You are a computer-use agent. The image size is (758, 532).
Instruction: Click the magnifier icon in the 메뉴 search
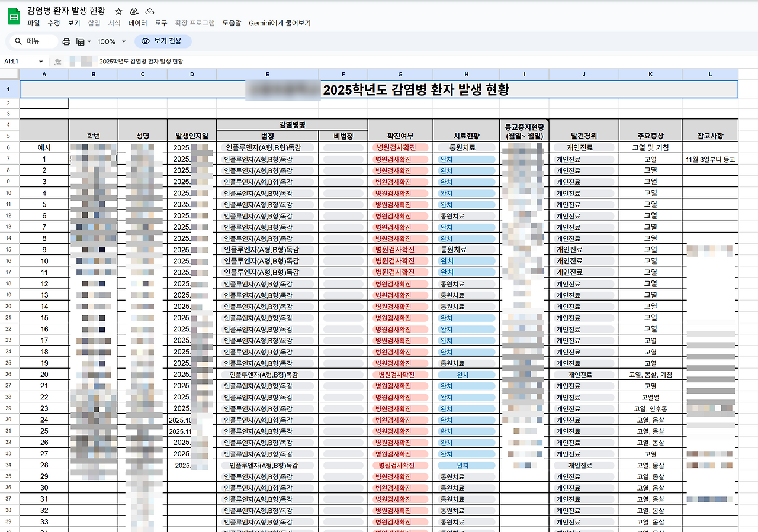click(18, 41)
